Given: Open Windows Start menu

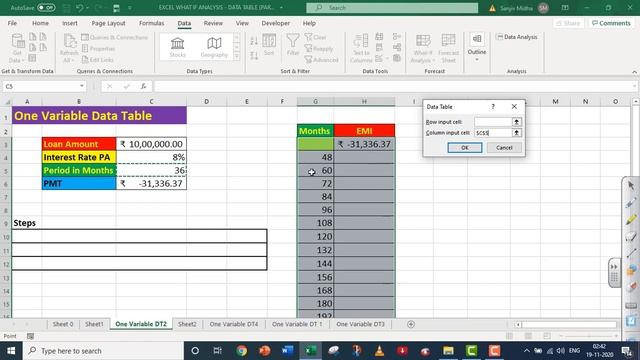Looking at the screenshot, I should [11, 351].
